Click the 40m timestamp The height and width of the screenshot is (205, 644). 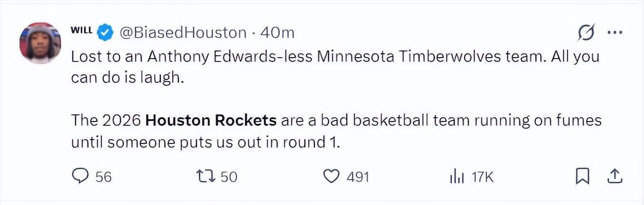point(278,32)
